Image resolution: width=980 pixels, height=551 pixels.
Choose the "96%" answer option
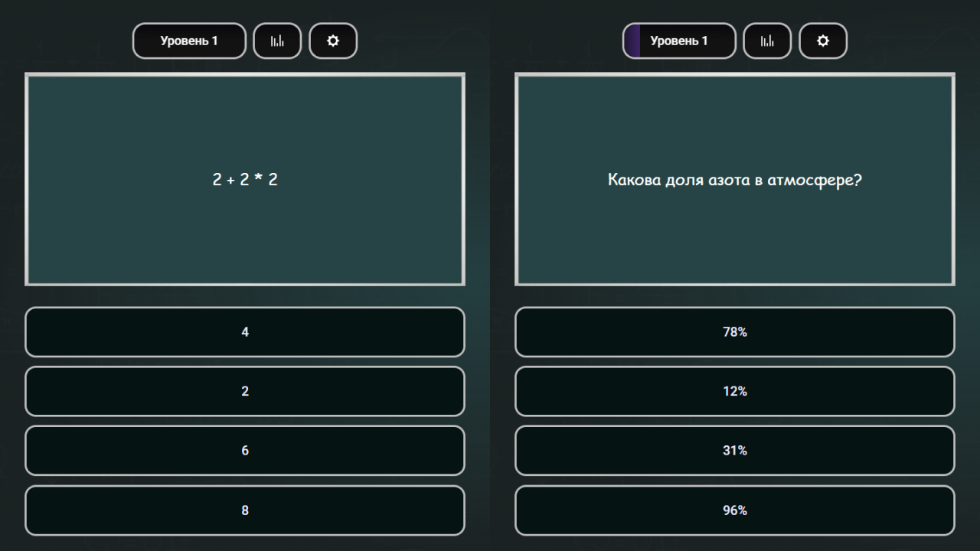(735, 510)
